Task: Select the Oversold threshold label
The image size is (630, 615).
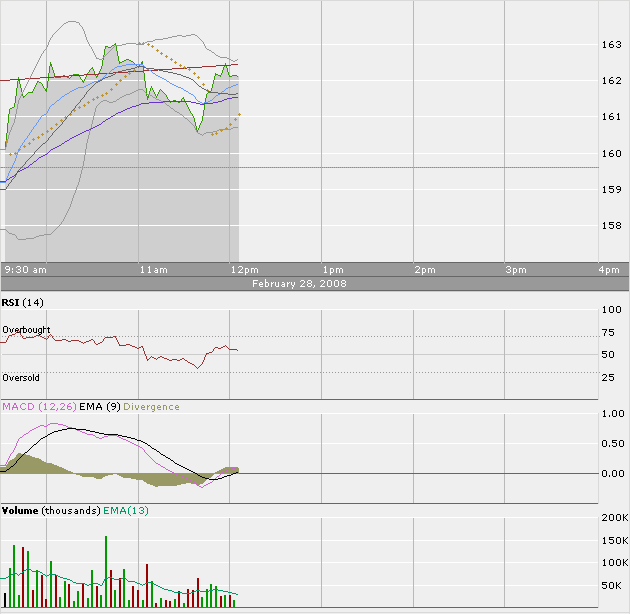Action: [x=21, y=378]
